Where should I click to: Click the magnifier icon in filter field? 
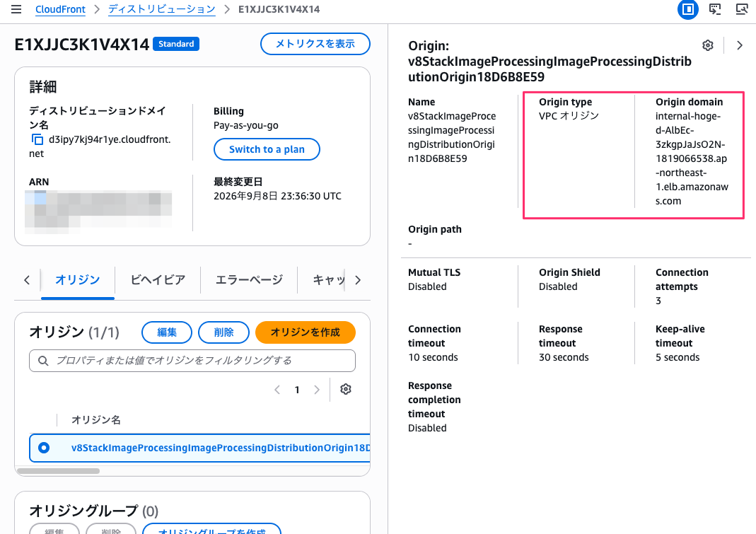tap(43, 361)
